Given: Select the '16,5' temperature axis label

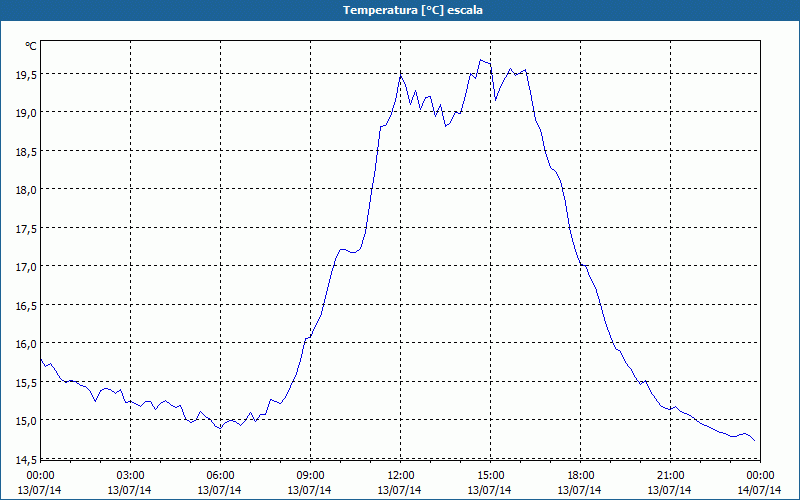Looking at the screenshot, I should pyautogui.click(x=26, y=306).
